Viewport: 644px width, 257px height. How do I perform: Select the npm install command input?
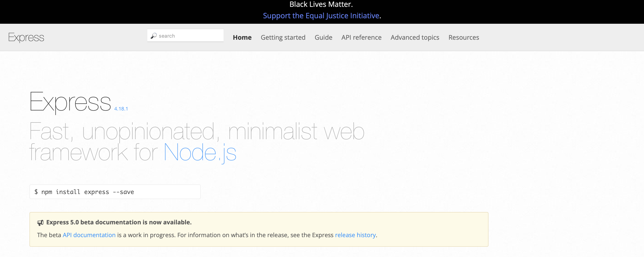(115, 191)
